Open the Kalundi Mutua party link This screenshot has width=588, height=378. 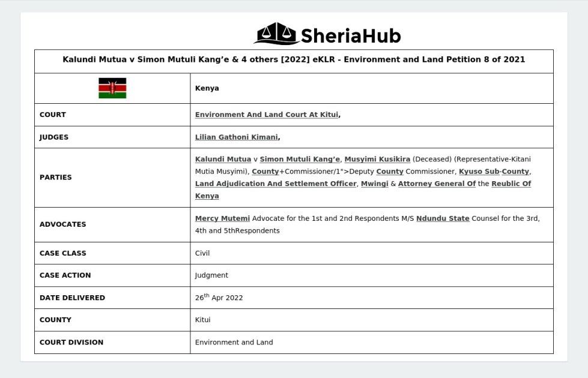(x=223, y=159)
